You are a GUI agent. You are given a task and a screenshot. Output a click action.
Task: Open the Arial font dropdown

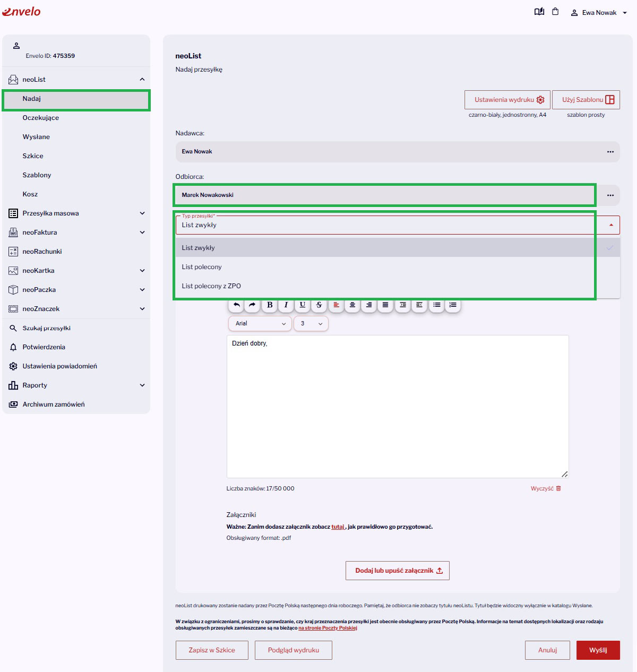(x=260, y=323)
